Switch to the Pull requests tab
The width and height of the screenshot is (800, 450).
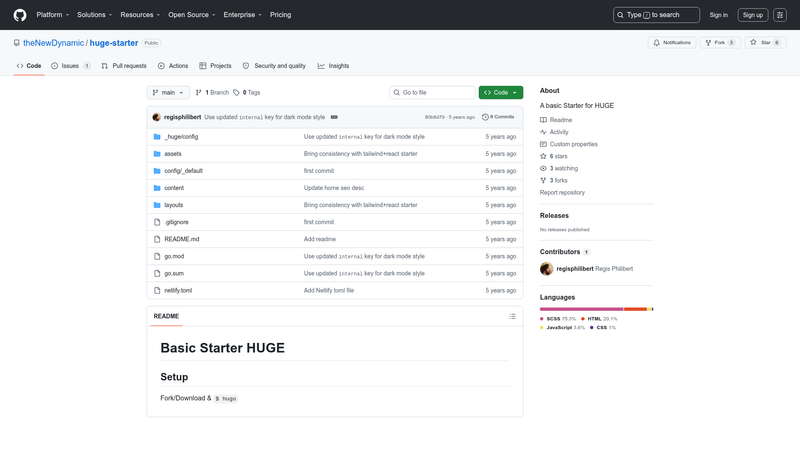click(x=124, y=66)
